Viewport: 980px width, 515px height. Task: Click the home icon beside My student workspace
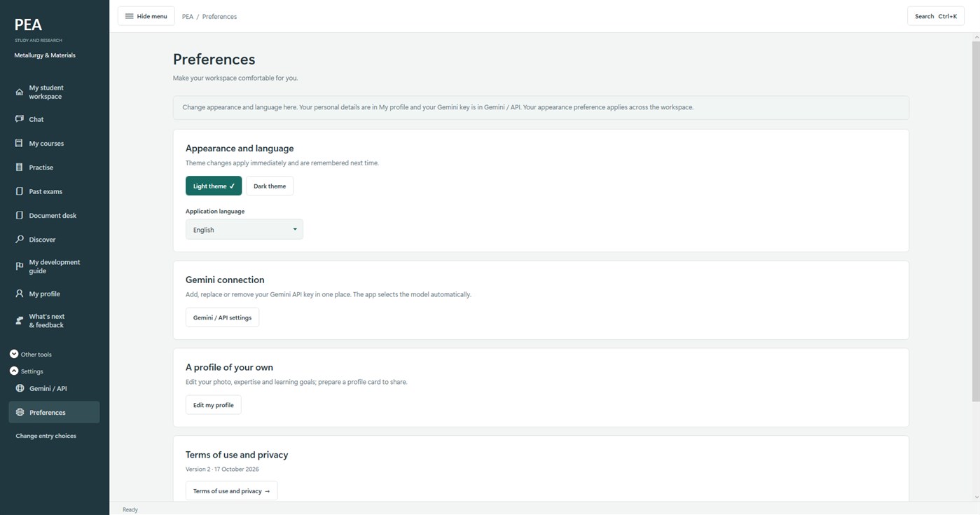(19, 92)
